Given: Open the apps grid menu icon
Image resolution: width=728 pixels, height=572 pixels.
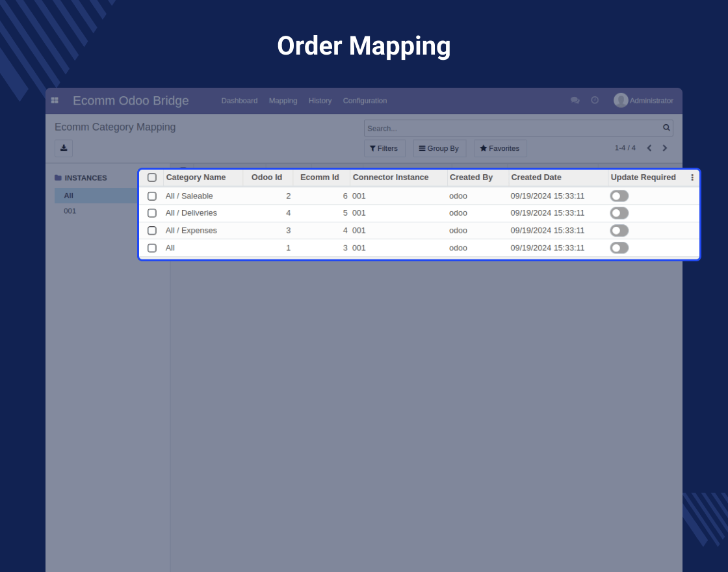Looking at the screenshot, I should point(55,100).
